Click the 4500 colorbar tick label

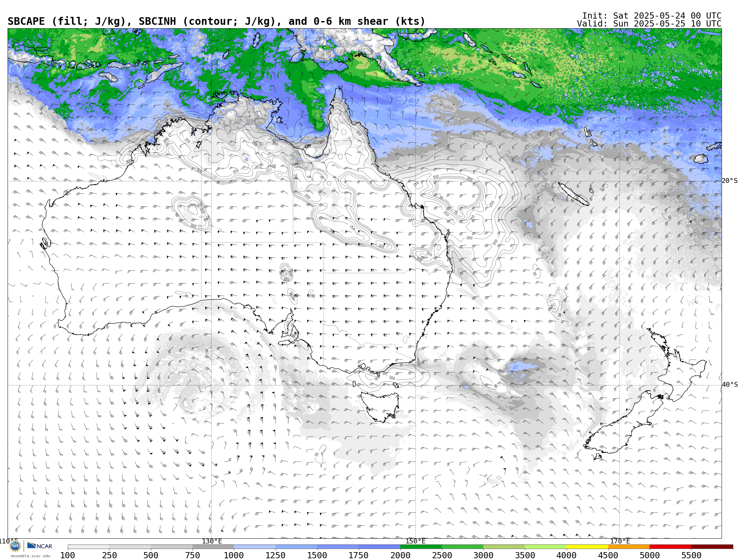[x=608, y=555]
